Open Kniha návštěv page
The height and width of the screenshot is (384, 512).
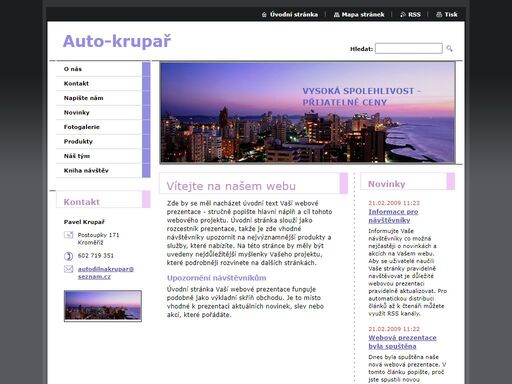click(99, 170)
